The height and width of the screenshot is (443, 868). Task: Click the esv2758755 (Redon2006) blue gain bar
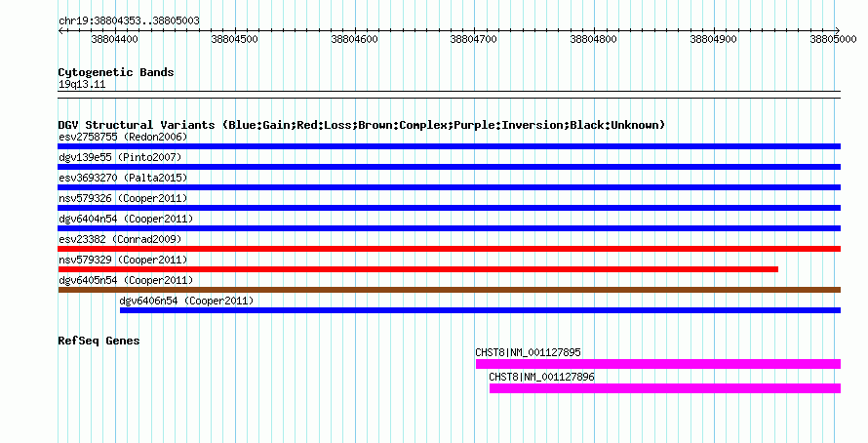[449, 146]
